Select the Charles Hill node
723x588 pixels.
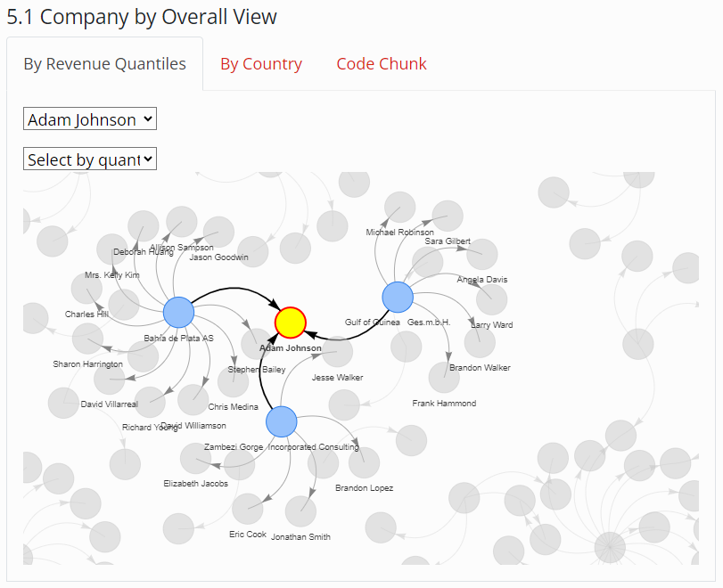coord(86,287)
